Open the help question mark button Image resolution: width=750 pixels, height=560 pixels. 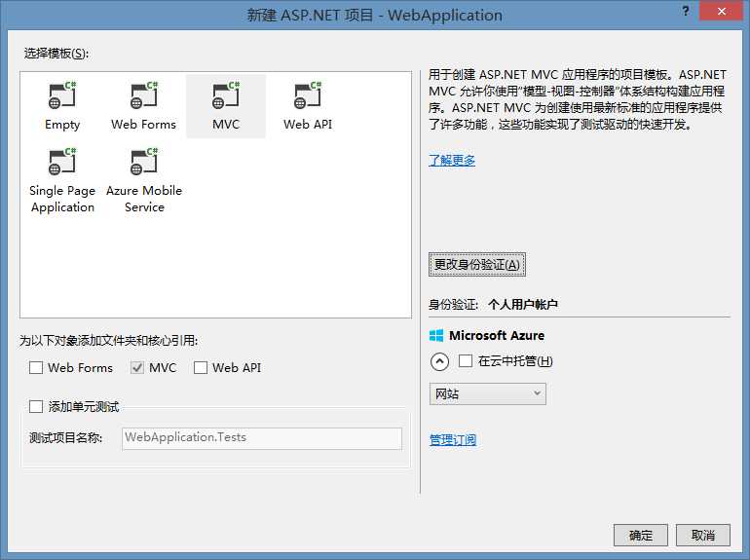click(x=686, y=11)
